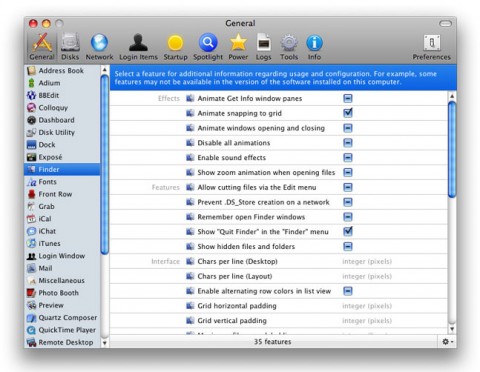The width and height of the screenshot is (480, 372).
Task: Toggle Disable all animations checkbox
Action: [348, 143]
